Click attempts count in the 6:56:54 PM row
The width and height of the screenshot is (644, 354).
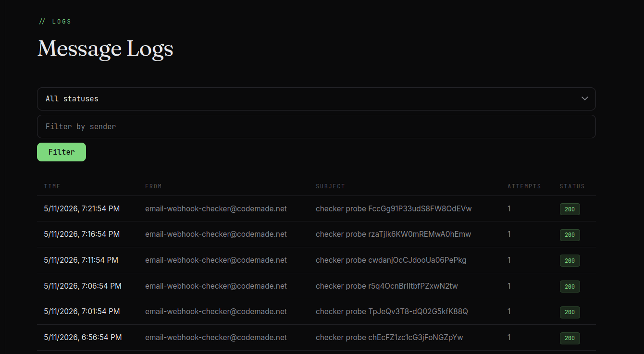pos(509,338)
